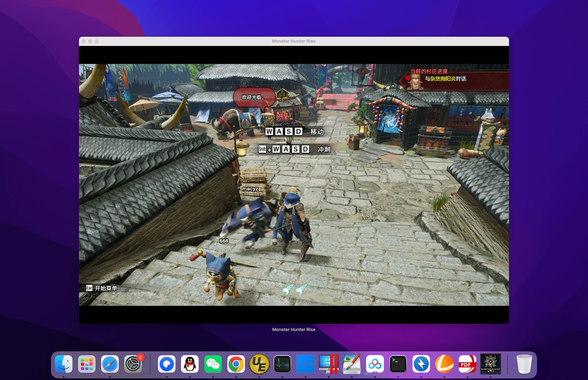Image resolution: width=588 pixels, height=380 pixels.
Task: Open the blue lightning-bird Thunder app
Action: click(421, 364)
